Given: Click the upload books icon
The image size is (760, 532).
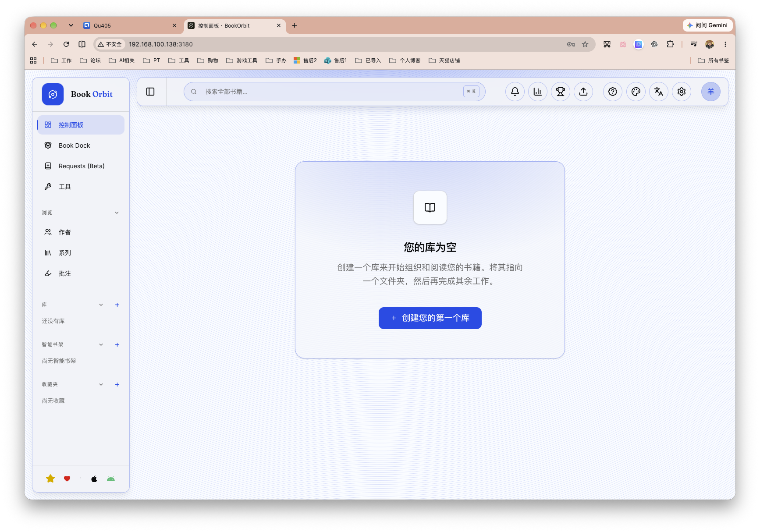Looking at the screenshot, I should click(x=583, y=92).
